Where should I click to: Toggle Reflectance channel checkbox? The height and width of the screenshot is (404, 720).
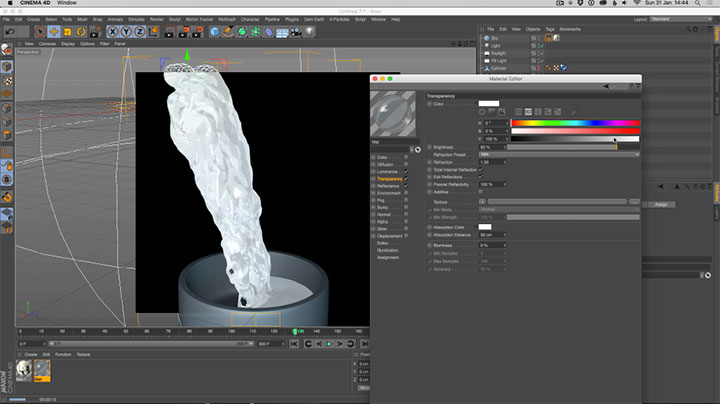pyautogui.click(x=406, y=186)
